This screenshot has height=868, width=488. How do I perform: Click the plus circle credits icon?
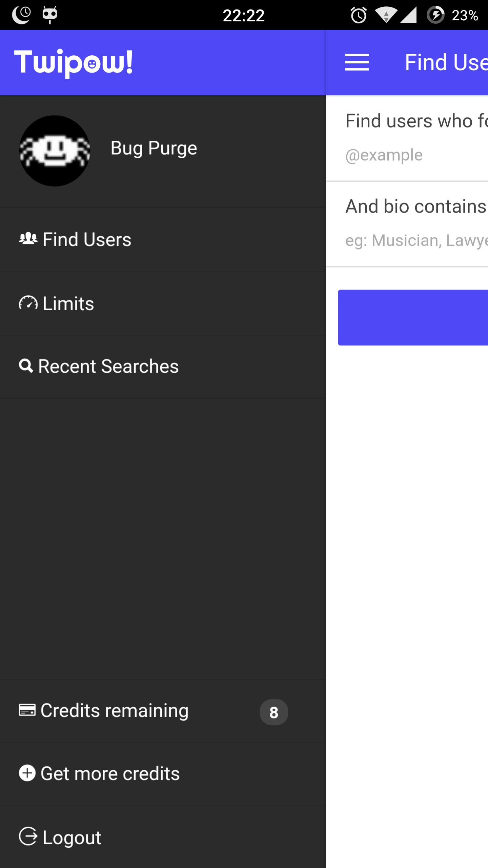pos(27,773)
